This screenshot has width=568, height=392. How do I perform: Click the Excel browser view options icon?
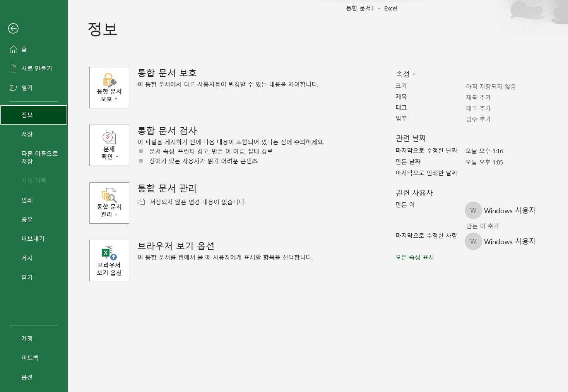[109, 253]
